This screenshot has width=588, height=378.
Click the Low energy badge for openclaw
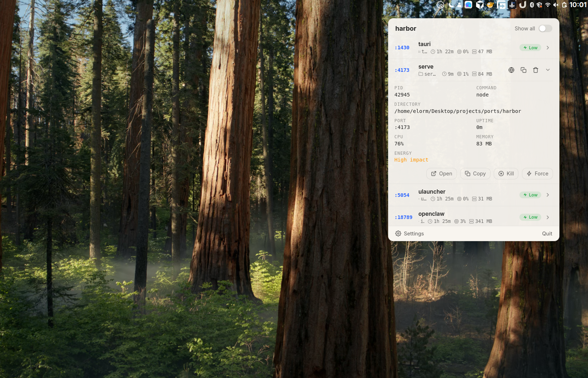click(531, 217)
